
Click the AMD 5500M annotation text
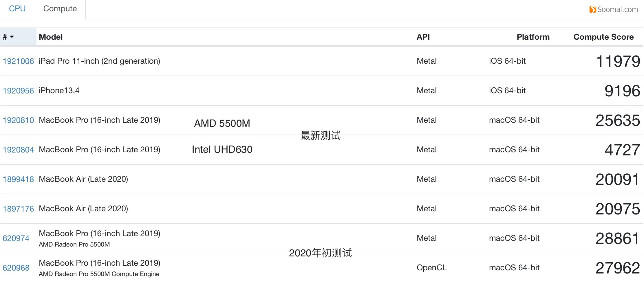pos(222,123)
